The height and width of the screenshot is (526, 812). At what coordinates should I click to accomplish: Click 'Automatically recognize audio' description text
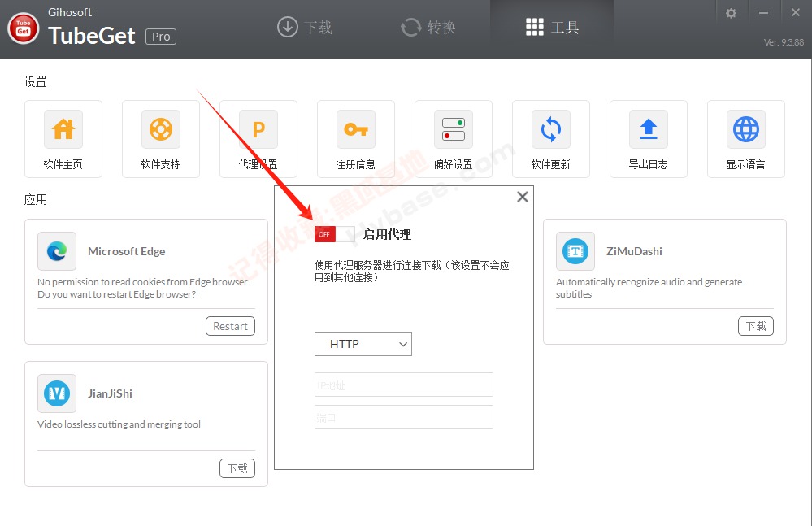649,288
